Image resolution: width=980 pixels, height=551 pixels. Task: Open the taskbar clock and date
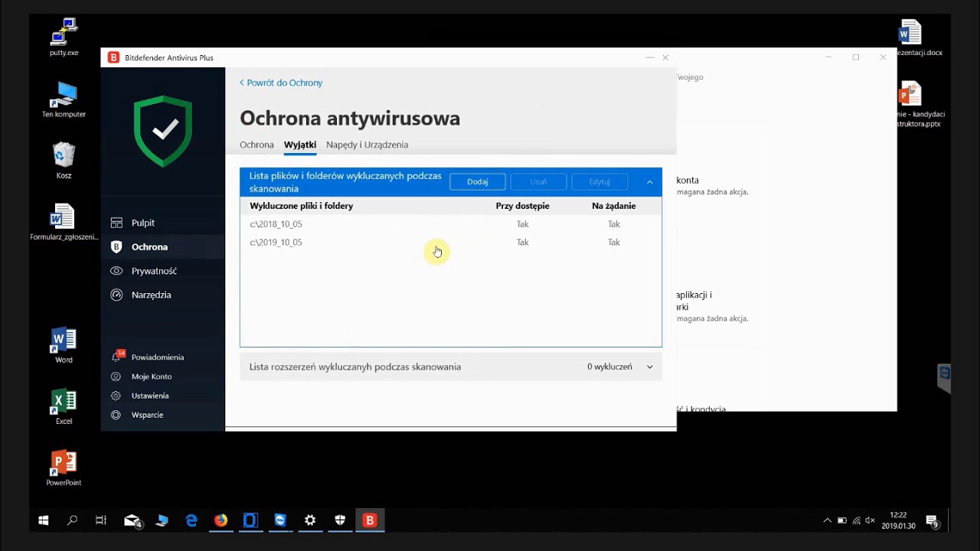pos(898,520)
